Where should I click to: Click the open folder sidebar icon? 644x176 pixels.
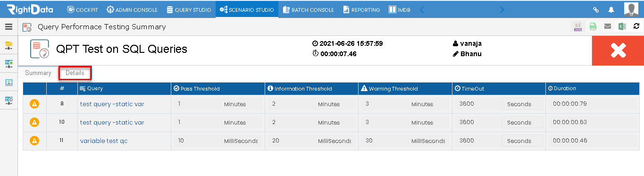pos(8,45)
